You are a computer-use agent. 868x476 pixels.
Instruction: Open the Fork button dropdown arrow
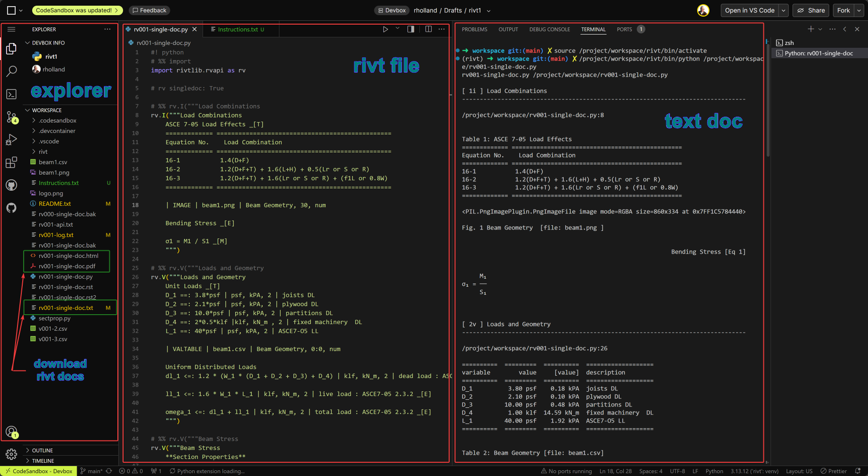tap(859, 10)
